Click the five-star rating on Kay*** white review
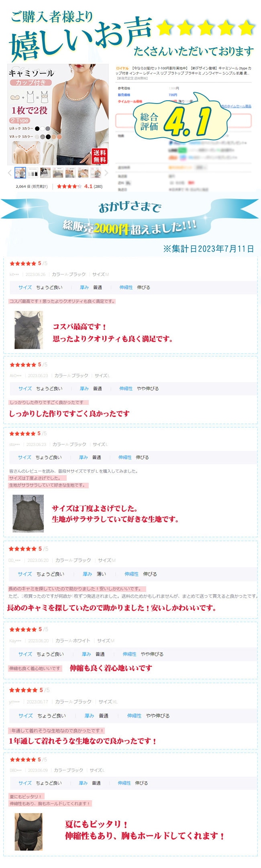 (23, 629)
